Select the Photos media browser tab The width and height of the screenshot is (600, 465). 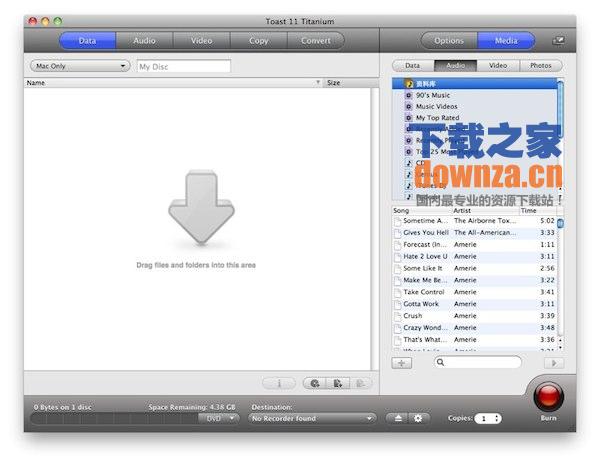[541, 66]
